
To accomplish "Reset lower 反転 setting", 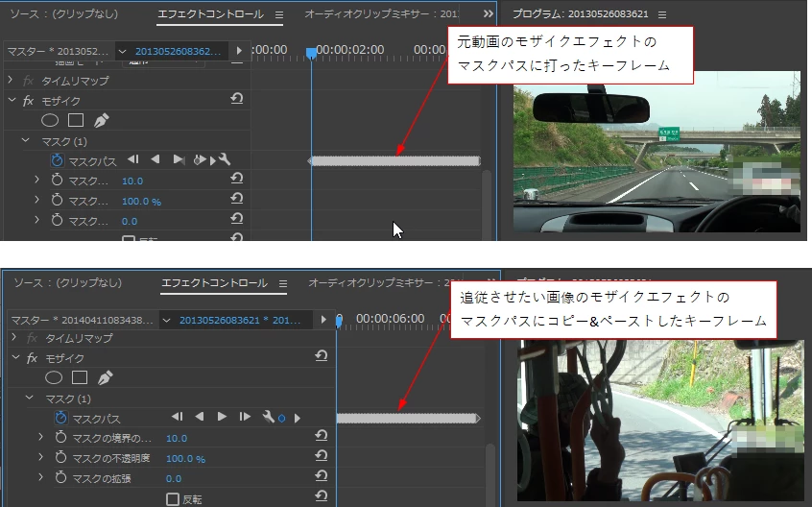I will [x=322, y=496].
